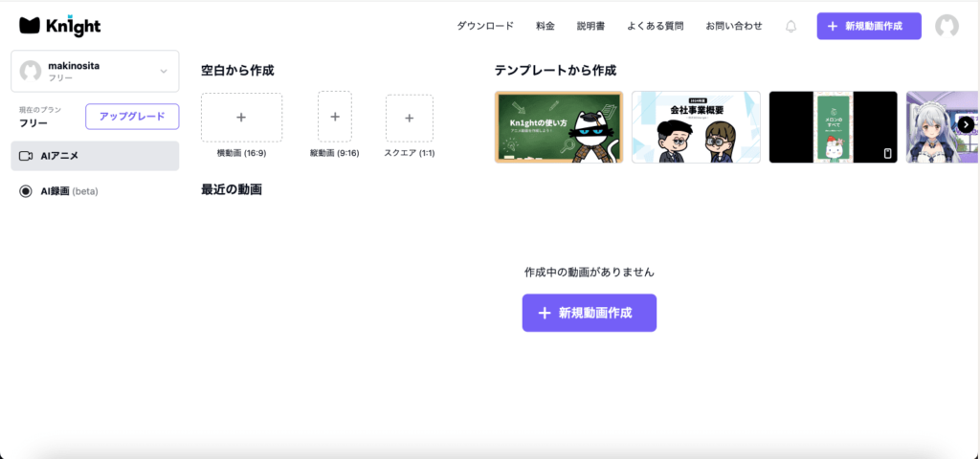Viewport: 980px width, 459px height.
Task: Click the record icon beside AI録画
Action: (26, 191)
